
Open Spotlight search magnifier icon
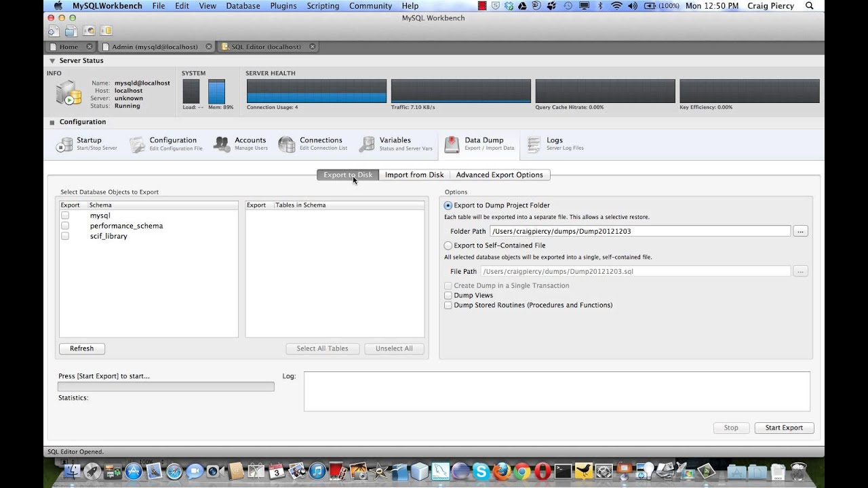click(x=810, y=5)
